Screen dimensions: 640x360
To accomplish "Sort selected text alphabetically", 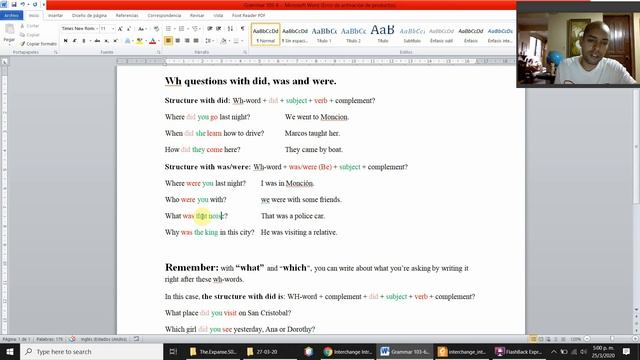I will [x=230, y=29].
